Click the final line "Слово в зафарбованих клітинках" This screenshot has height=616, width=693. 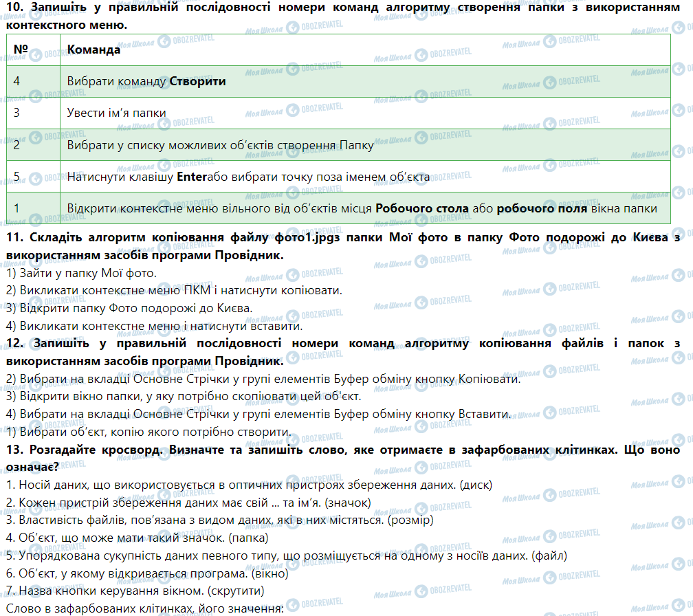coord(144,609)
